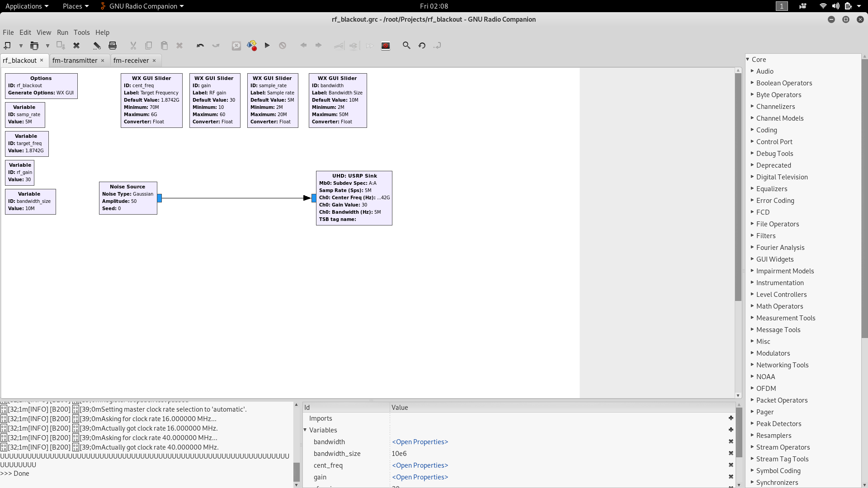Open properties link for gain variable
This screenshot has width=868, height=488.
click(420, 477)
